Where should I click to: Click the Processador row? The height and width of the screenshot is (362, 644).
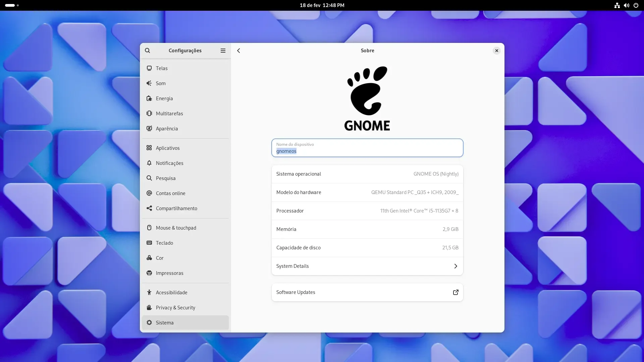click(x=367, y=211)
